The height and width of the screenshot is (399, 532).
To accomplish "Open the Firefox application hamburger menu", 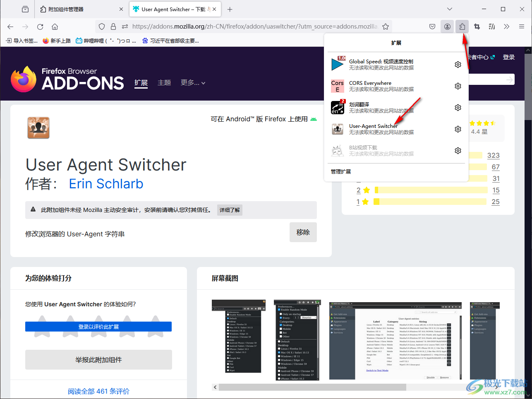I will coord(522,26).
